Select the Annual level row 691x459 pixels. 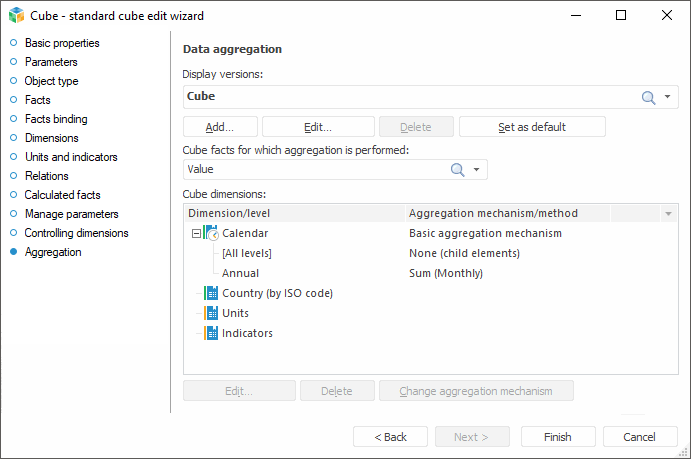[240, 273]
